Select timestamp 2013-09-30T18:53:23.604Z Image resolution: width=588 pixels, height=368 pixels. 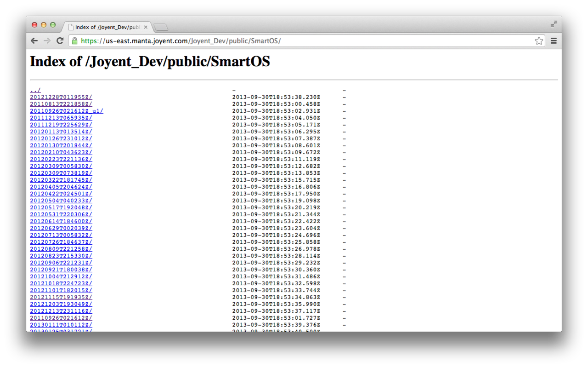click(x=276, y=228)
